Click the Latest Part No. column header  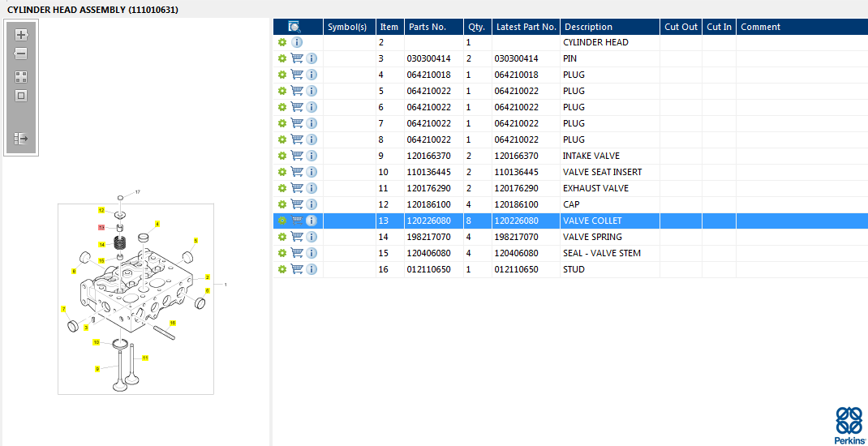click(x=526, y=27)
